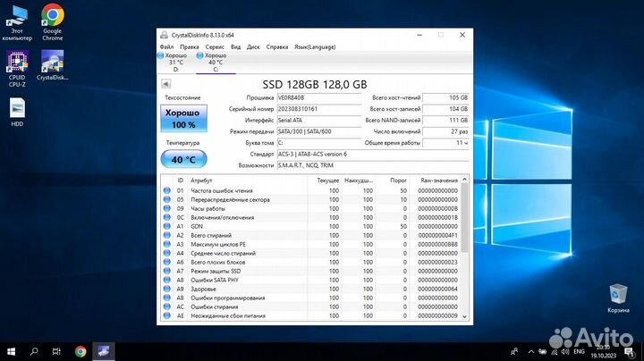This screenshot has height=361, width=644.
Task: Click the Стандарт field ACS-3 | ATA8-ACS
Action: tap(373, 155)
